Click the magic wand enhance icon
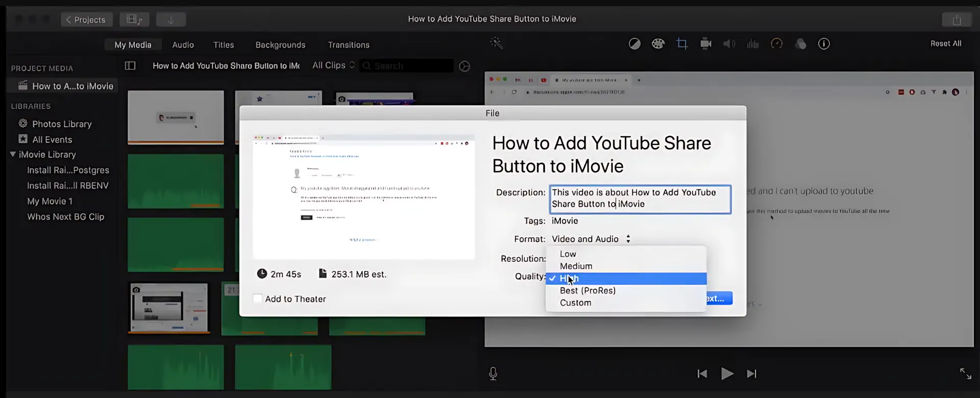 pos(497,43)
